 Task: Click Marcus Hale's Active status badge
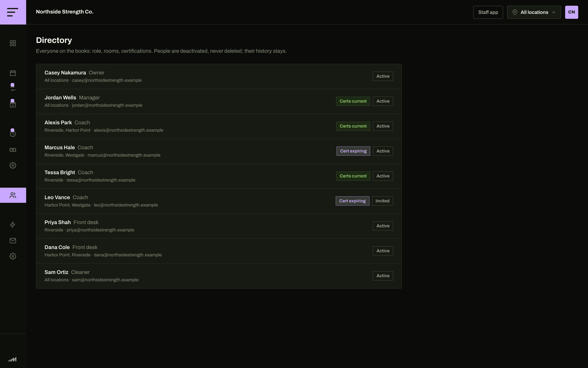point(383,151)
